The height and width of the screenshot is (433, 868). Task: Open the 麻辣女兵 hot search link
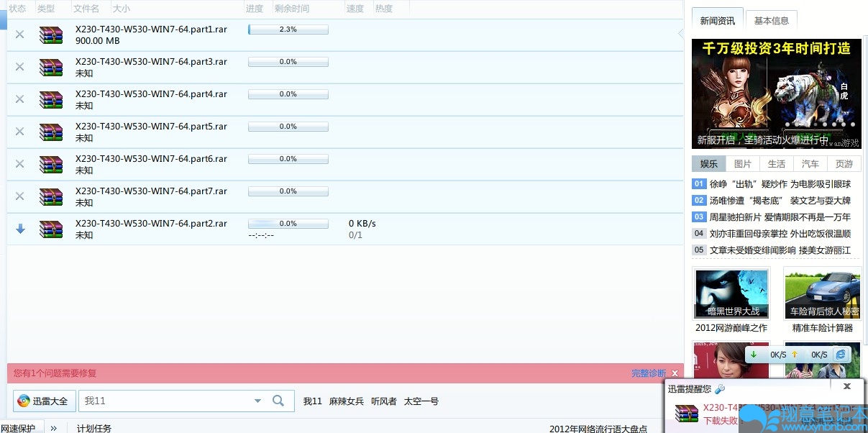point(347,401)
